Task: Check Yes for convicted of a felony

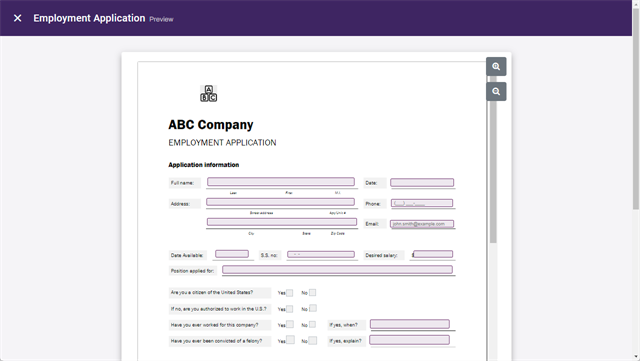Action: 290,340
